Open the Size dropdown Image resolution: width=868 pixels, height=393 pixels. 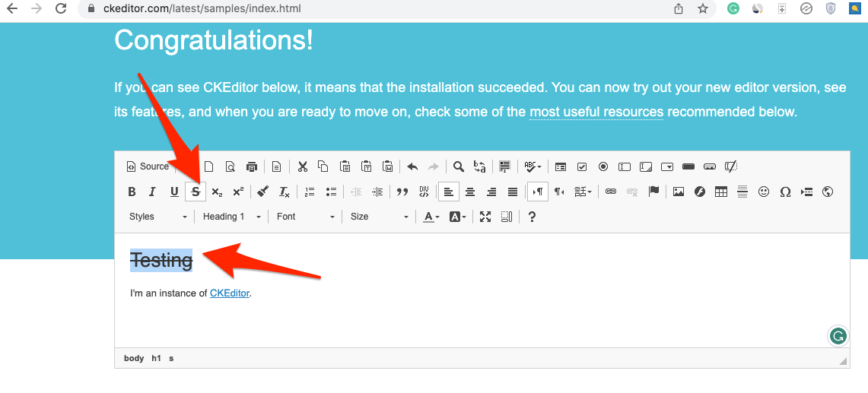(379, 217)
